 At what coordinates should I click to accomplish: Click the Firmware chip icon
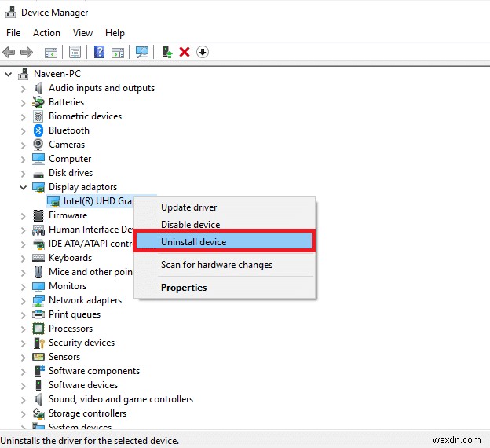pyautogui.click(x=38, y=215)
